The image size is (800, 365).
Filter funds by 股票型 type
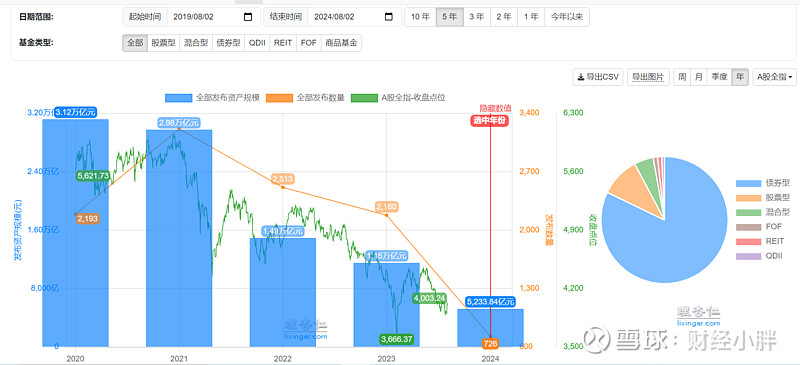coord(163,43)
